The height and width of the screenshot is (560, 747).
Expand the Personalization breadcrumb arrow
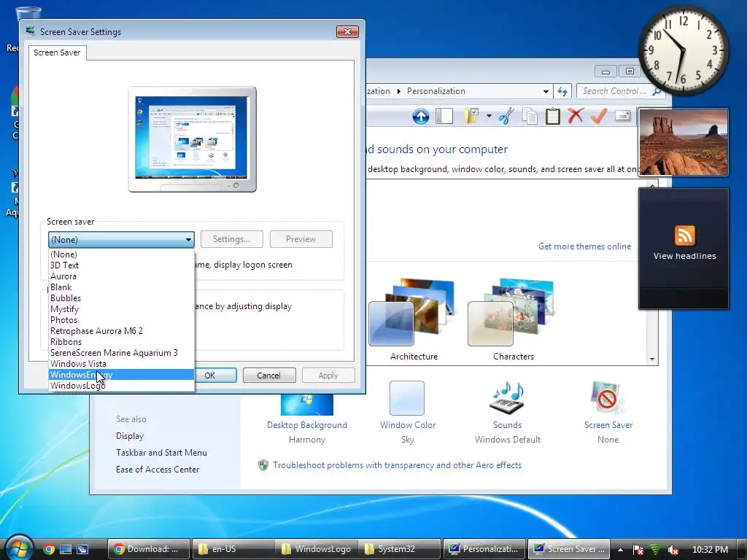[399, 91]
